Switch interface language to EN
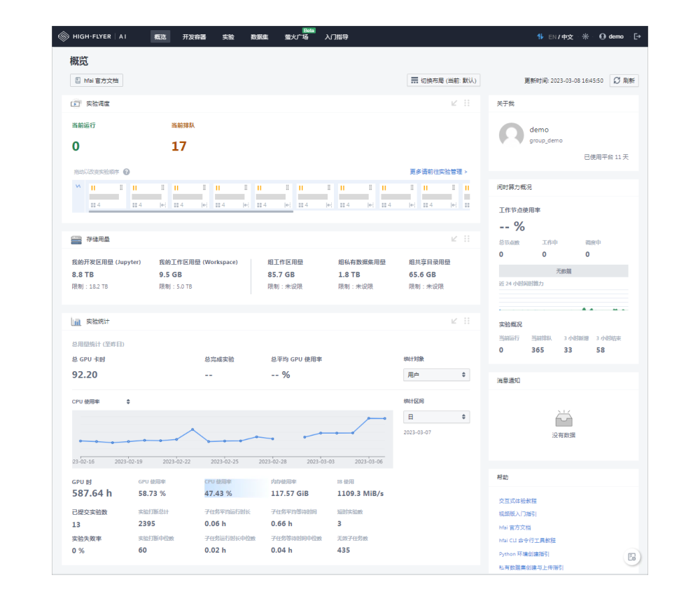This screenshot has height=601, width=700. pyautogui.click(x=552, y=36)
